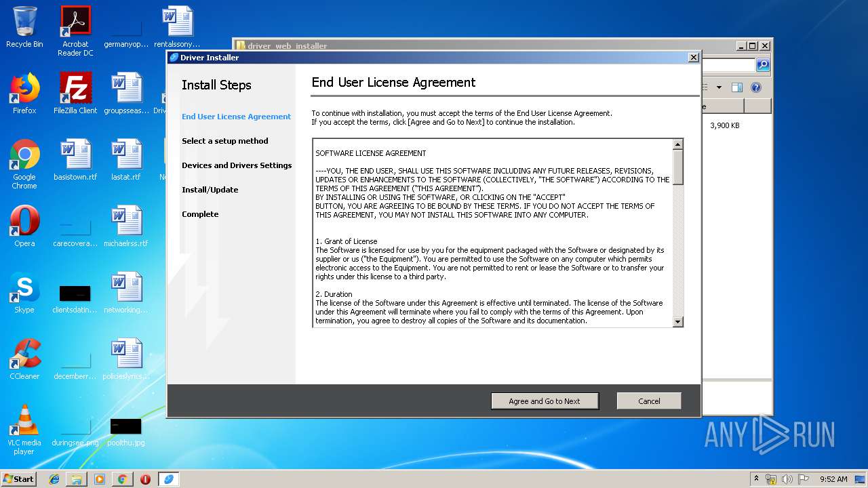
Task: Open the Start menu
Action: click(19, 479)
